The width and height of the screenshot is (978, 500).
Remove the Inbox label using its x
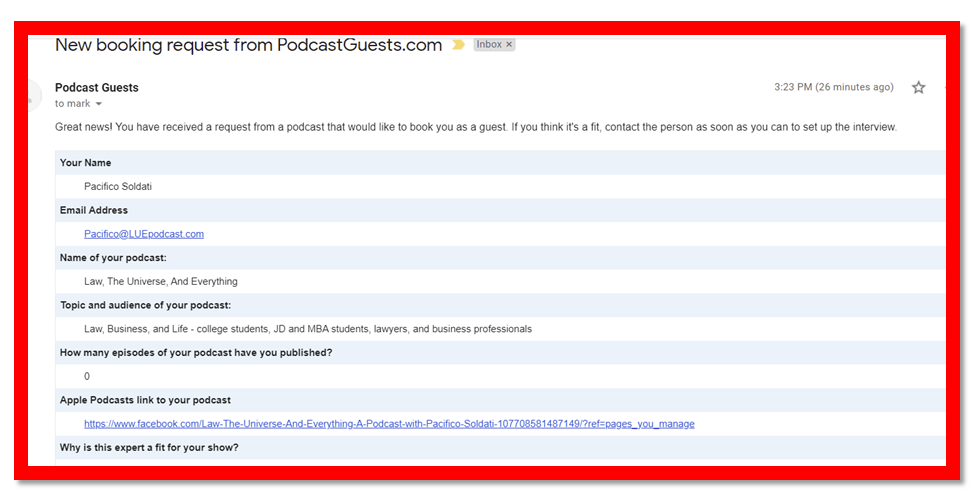click(509, 45)
